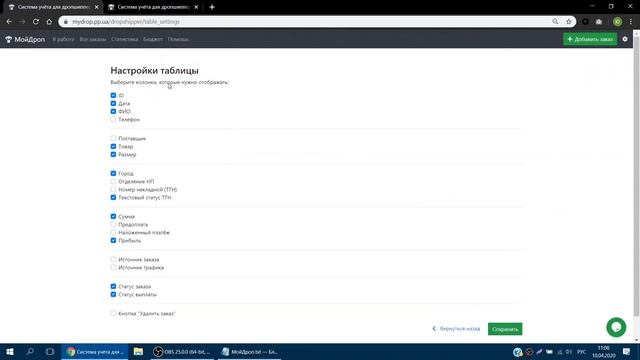Open settings gear icon in navbar
Viewport: 640px width, 360px height.
(x=625, y=39)
